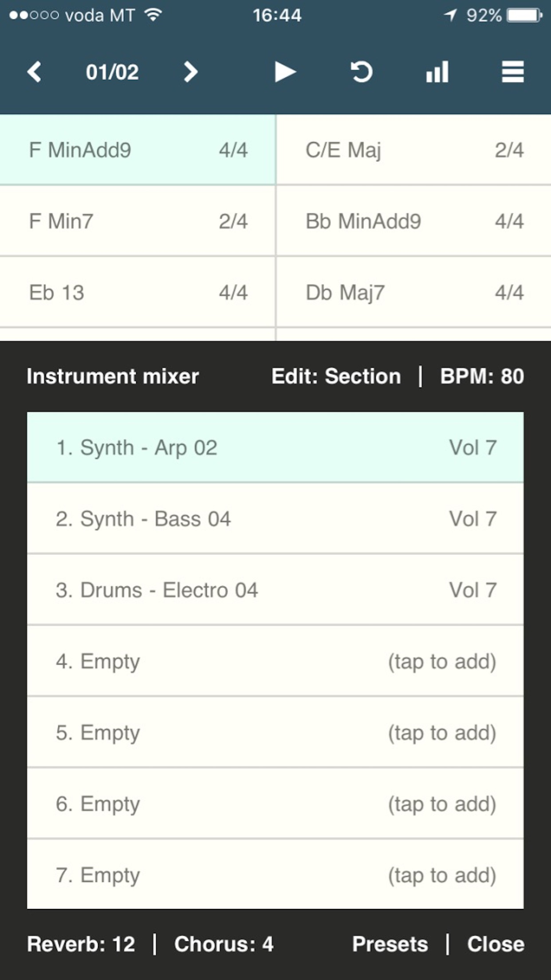Choose the Eb 13 chord cell
This screenshot has height=980, width=551.
[x=138, y=292]
